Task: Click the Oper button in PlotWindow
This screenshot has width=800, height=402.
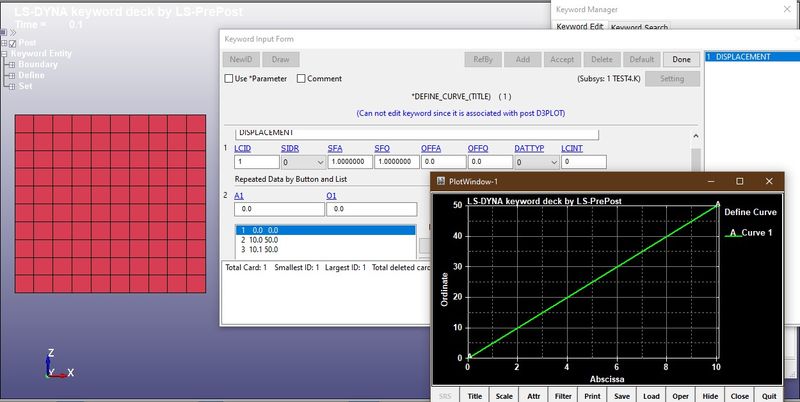Action: tap(681, 396)
